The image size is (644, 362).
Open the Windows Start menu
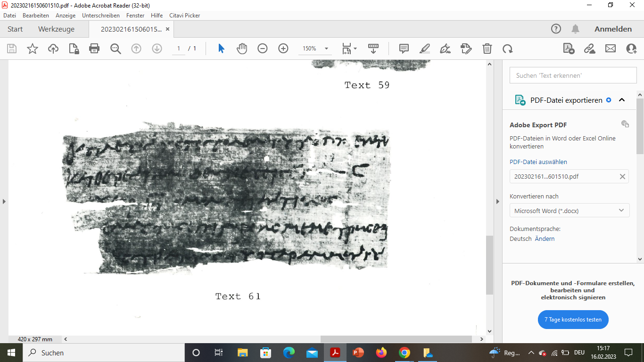point(11,353)
